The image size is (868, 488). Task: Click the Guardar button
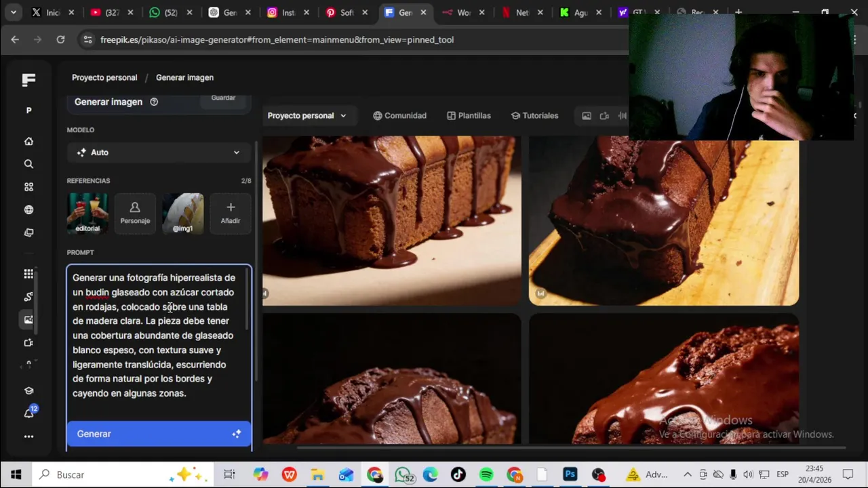coord(223,99)
